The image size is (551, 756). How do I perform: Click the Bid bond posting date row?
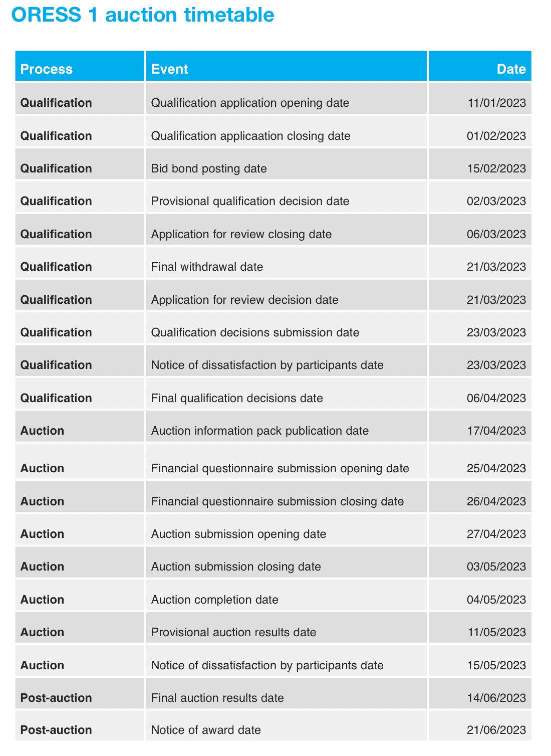pos(209,168)
